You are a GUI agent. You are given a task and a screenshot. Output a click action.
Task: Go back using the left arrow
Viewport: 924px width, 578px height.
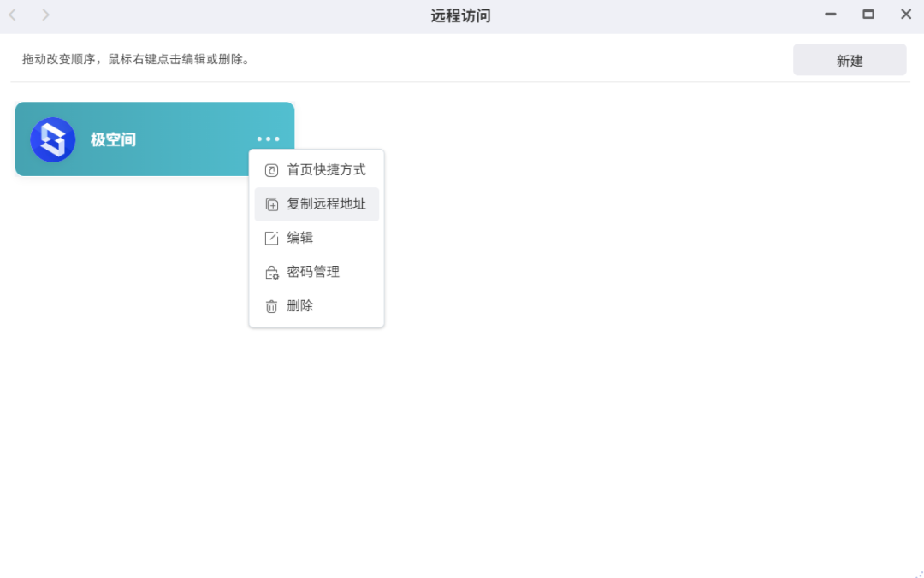(x=13, y=15)
